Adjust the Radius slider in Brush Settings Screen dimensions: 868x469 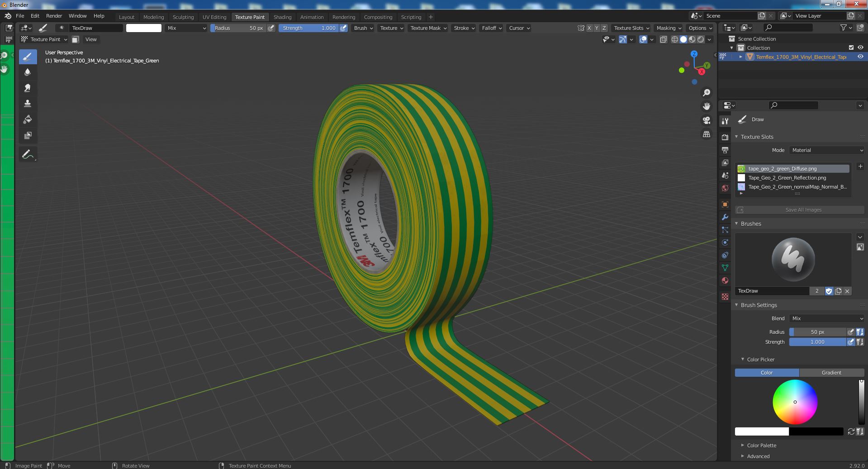tap(818, 332)
